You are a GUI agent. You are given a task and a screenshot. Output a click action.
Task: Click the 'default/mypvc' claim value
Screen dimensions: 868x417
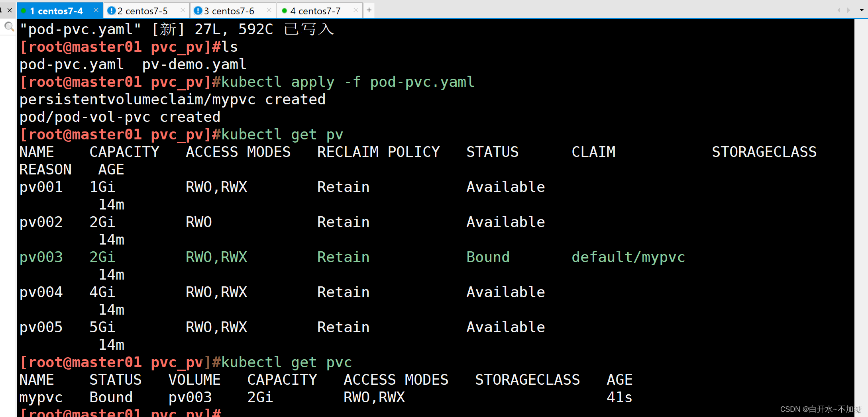point(628,257)
